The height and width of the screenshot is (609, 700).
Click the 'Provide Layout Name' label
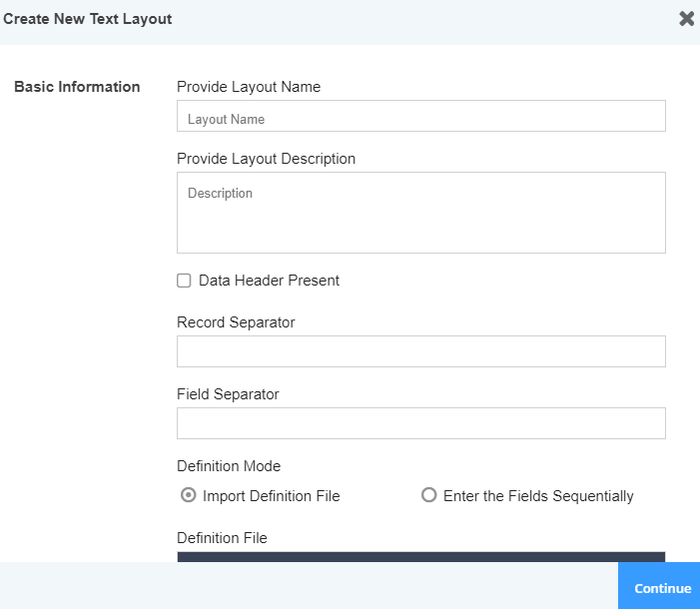pos(249,87)
